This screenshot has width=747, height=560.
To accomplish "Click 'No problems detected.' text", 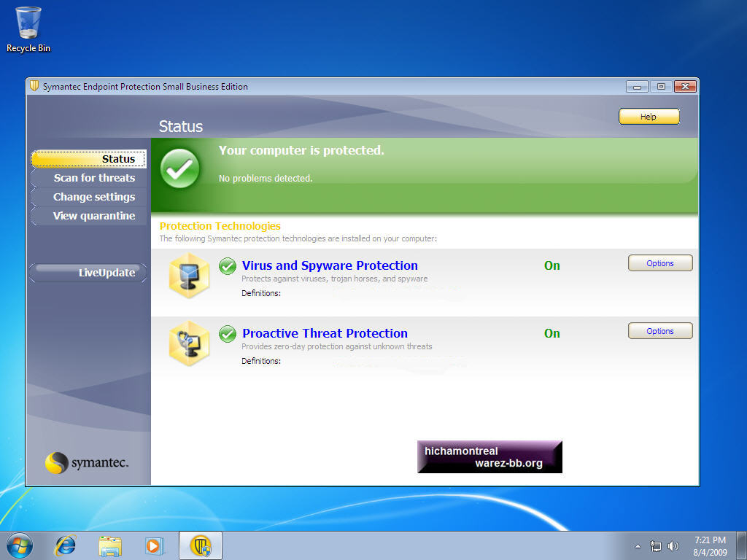I will click(266, 179).
